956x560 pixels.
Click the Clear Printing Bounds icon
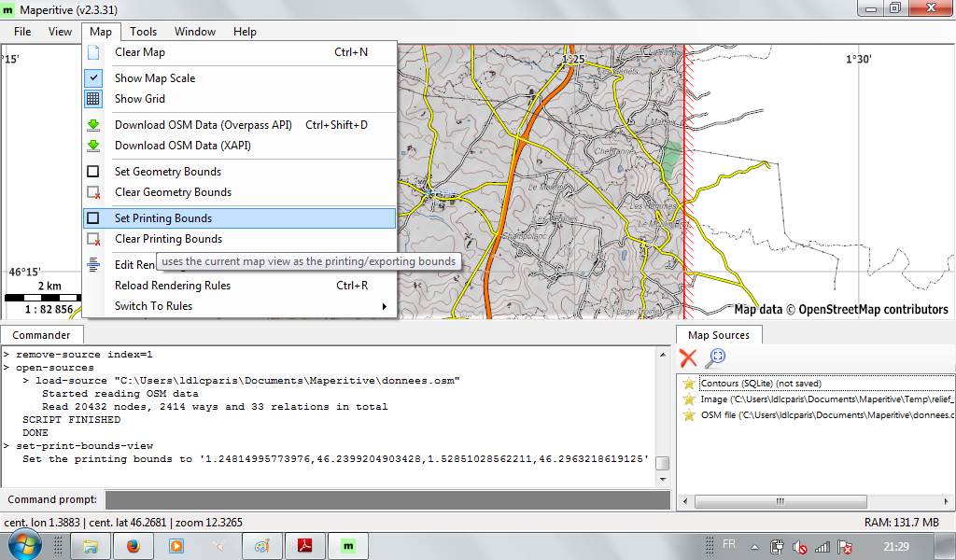point(93,239)
